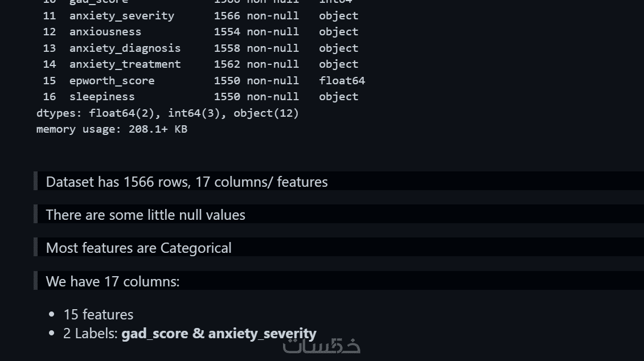Click the anxiety_severity column name in row 11
The width and height of the screenshot is (644, 361).
tap(122, 15)
